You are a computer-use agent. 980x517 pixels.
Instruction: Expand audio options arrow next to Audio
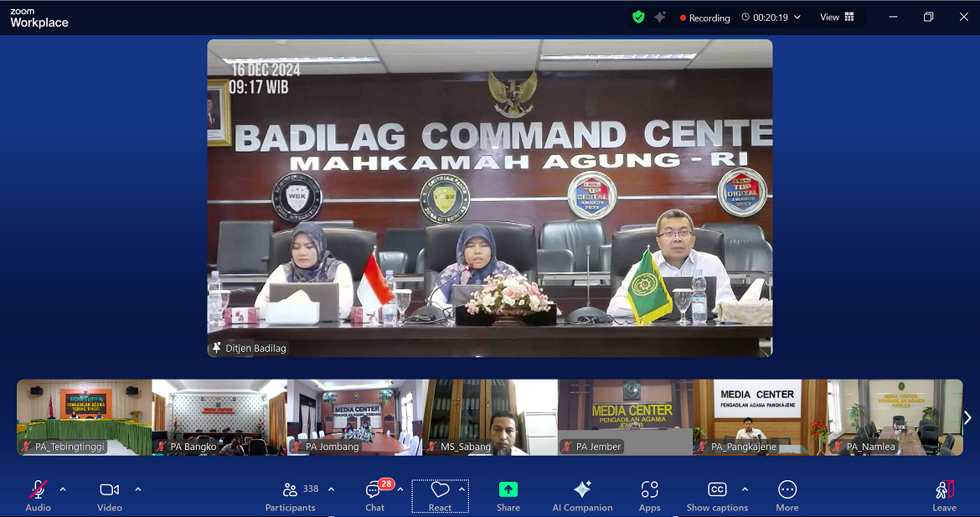click(x=63, y=489)
